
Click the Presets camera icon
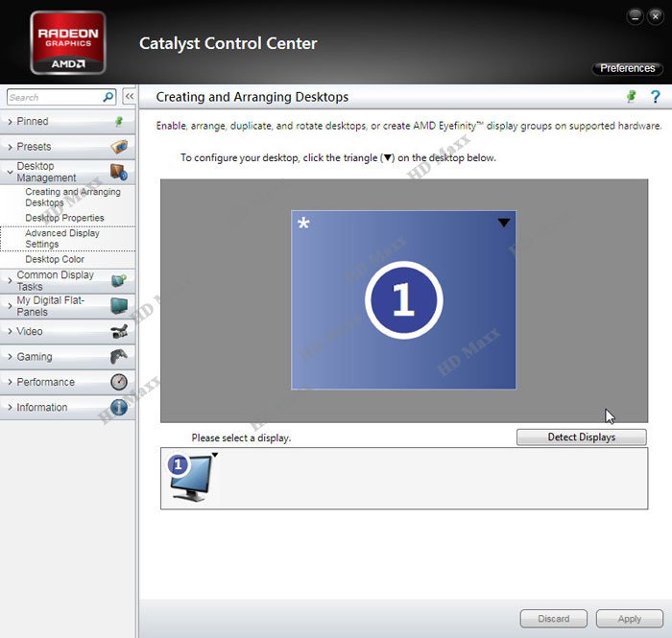click(x=119, y=147)
